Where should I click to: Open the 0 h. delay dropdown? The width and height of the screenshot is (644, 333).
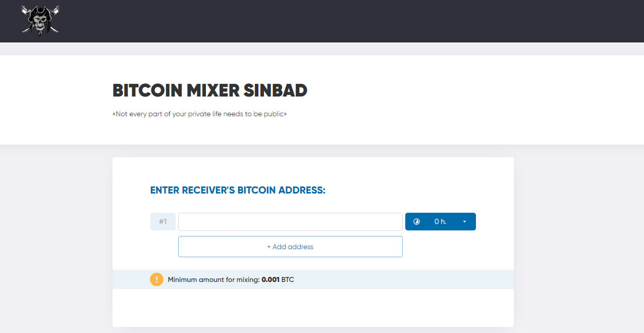(x=441, y=221)
